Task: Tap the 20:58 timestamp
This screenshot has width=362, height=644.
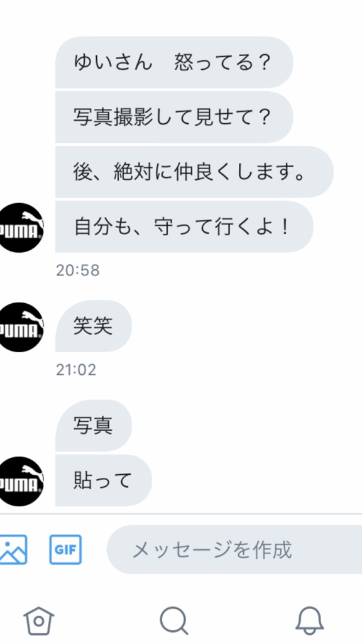Action: [77, 270]
